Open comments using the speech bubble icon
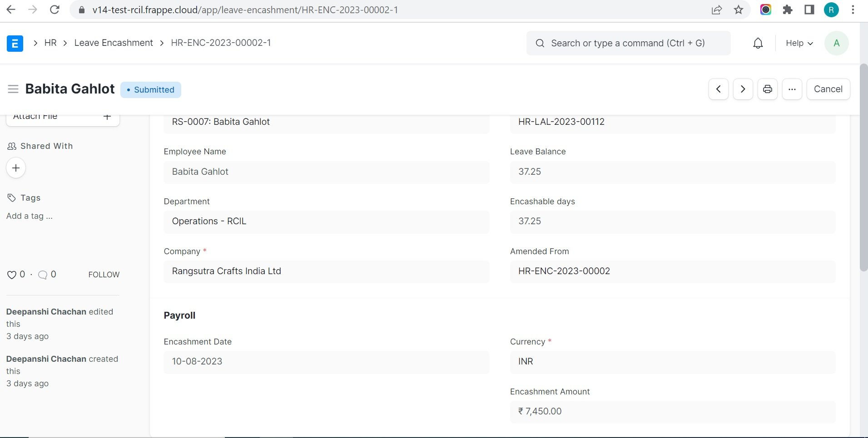 coord(43,275)
